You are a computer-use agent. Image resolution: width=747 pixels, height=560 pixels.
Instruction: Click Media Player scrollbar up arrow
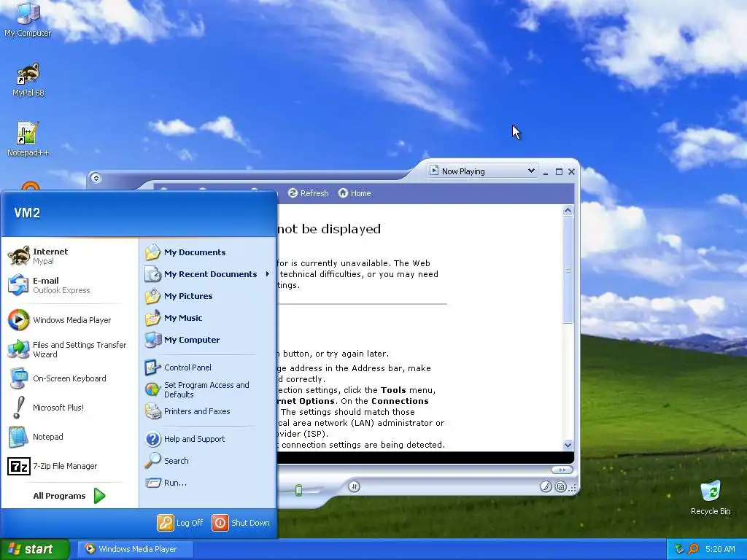pos(568,211)
